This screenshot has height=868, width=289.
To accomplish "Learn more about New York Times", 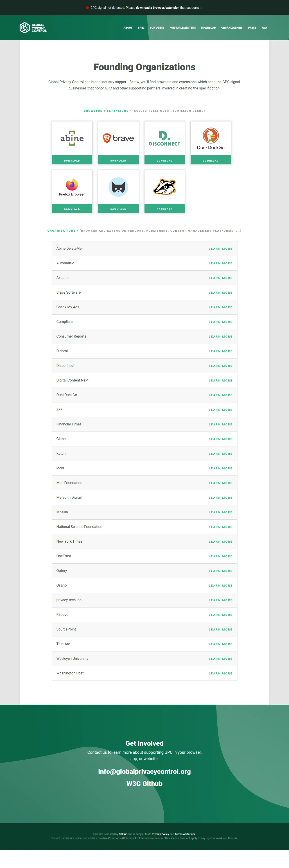I will (220, 542).
